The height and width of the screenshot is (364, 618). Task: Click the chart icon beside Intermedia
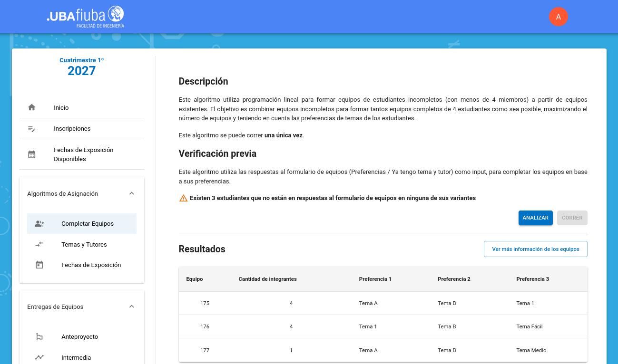tap(39, 357)
